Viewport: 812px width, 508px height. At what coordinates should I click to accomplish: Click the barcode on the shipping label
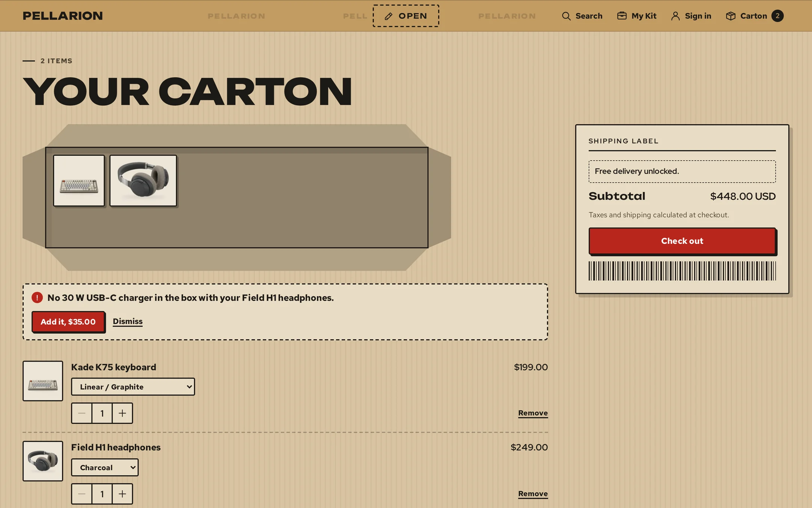(682, 271)
